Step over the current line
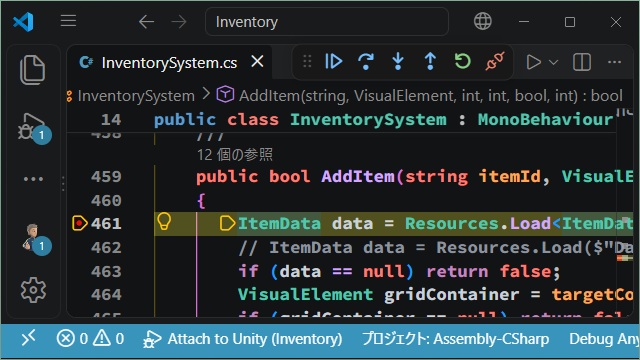 366,62
